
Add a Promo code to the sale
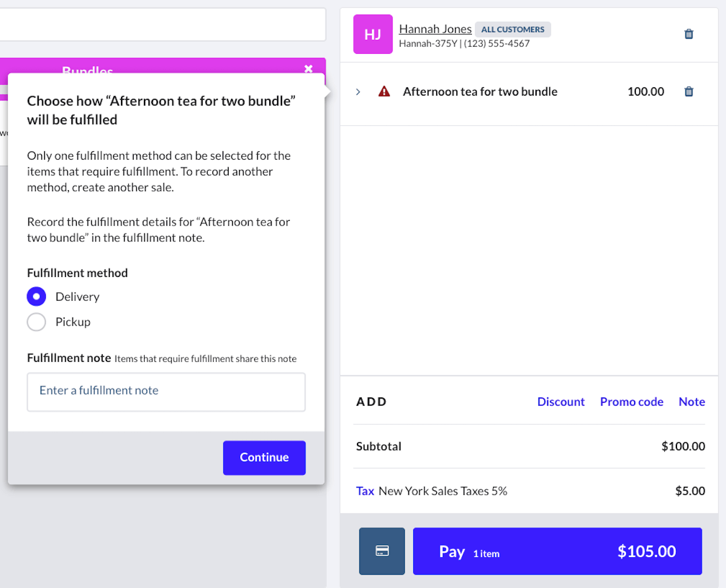(x=632, y=402)
